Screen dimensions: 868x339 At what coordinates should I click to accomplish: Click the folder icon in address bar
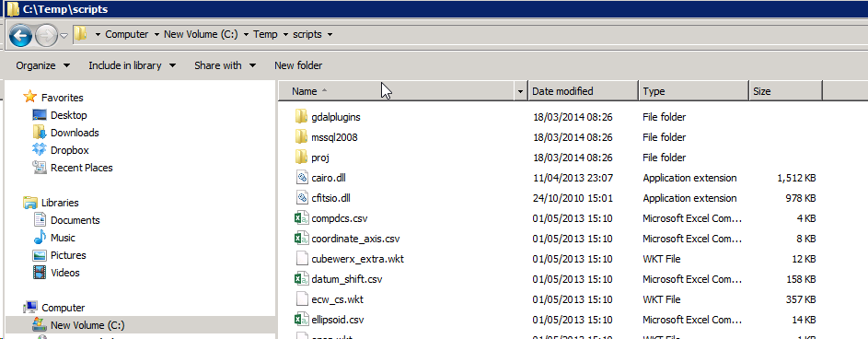(80, 34)
